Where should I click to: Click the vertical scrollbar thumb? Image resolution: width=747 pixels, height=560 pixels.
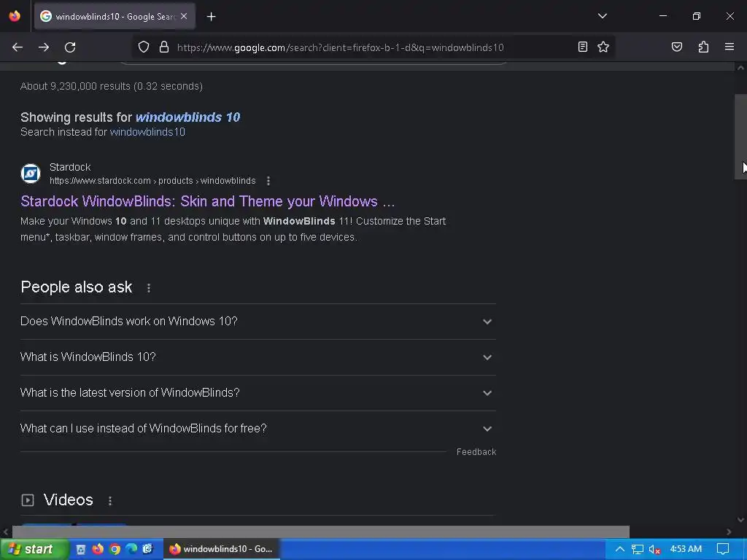(x=740, y=136)
